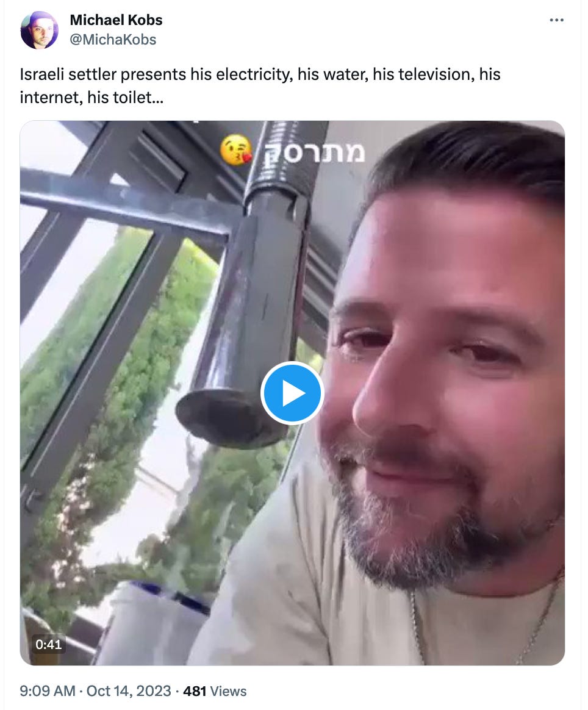Click the tweet text starting "Israeli settler presents"
This screenshot has height=710, width=588.
[260, 85]
